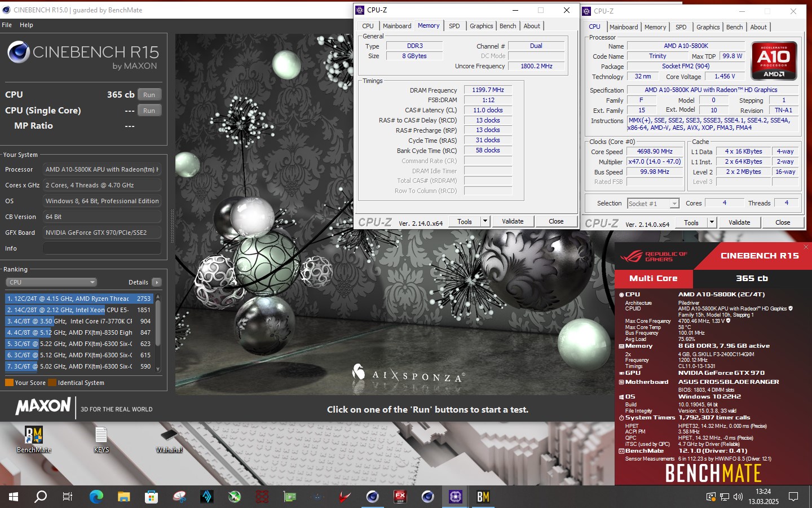Open the CPU ranking type dropdown
812x508 pixels.
[x=51, y=282]
